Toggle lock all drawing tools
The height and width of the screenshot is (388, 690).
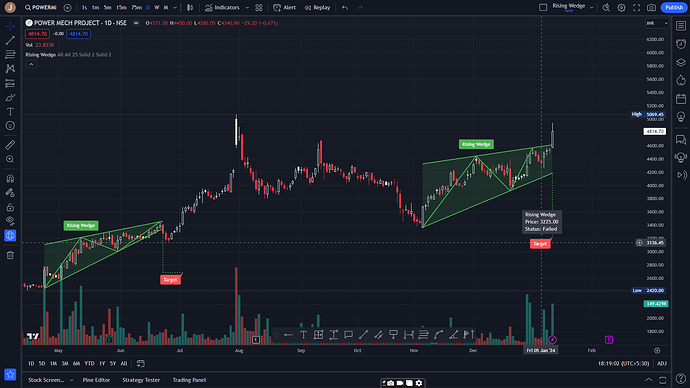click(10, 207)
